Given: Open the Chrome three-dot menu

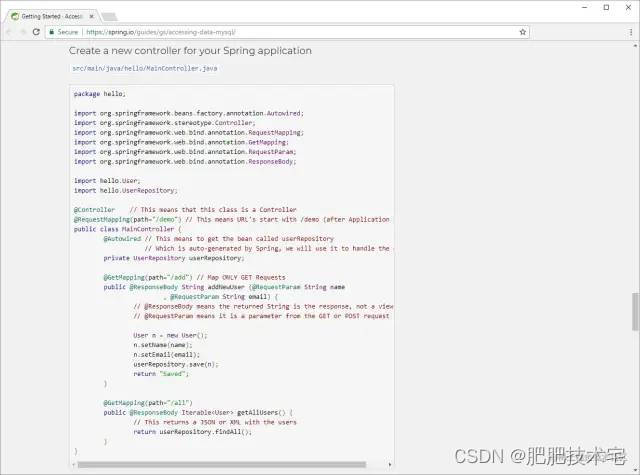Looking at the screenshot, I should click(631, 32).
